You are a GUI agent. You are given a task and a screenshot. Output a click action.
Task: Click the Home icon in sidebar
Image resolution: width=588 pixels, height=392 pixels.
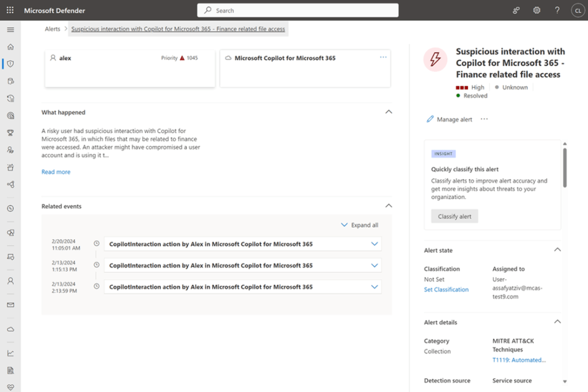click(10, 47)
